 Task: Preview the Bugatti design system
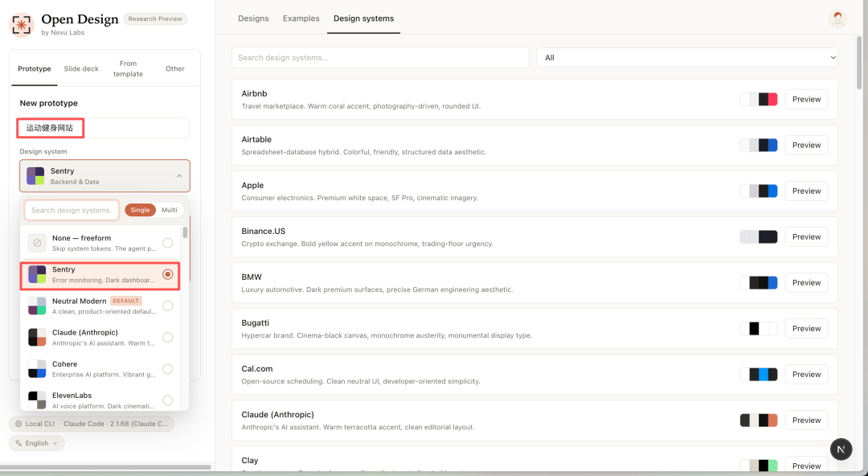pyautogui.click(x=807, y=329)
